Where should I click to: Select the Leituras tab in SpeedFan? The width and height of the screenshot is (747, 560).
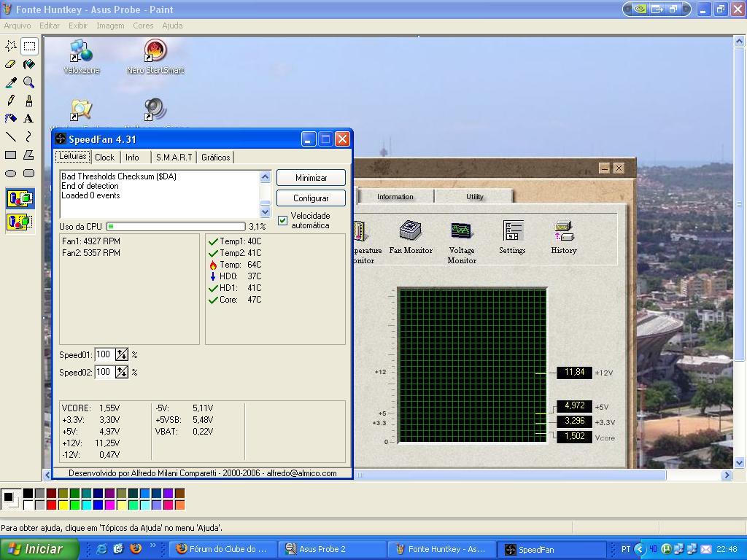73,156
